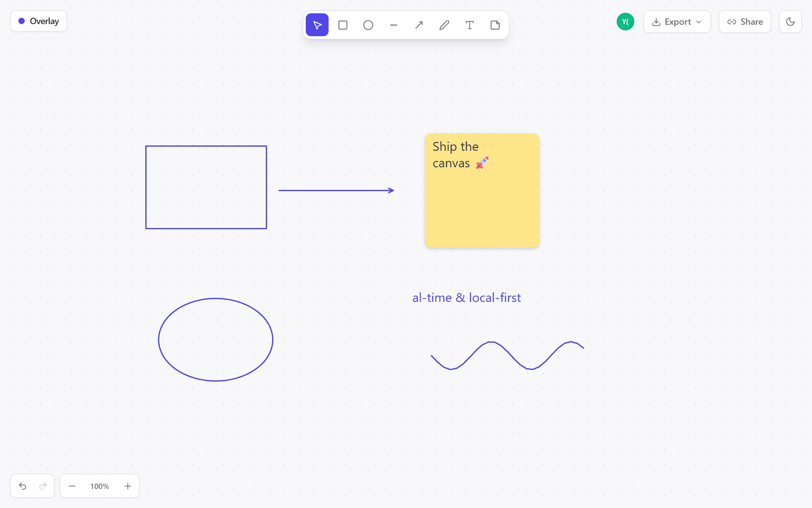
Task: Click 'Ship the canvas' note text
Action: 460,155
